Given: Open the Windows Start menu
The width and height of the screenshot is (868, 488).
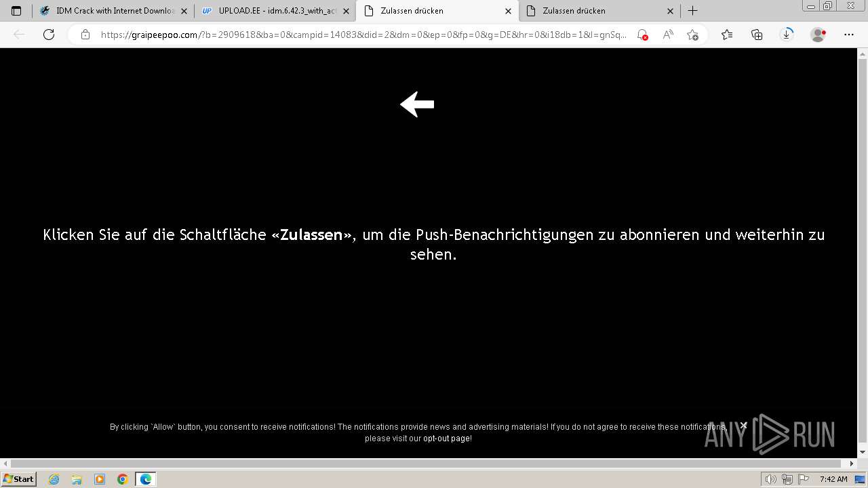Looking at the screenshot, I should pyautogui.click(x=18, y=479).
